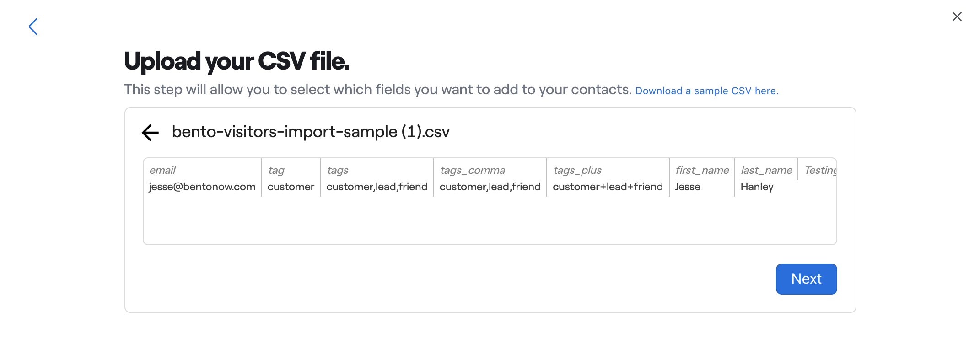Select the last_name column header

coord(766,170)
